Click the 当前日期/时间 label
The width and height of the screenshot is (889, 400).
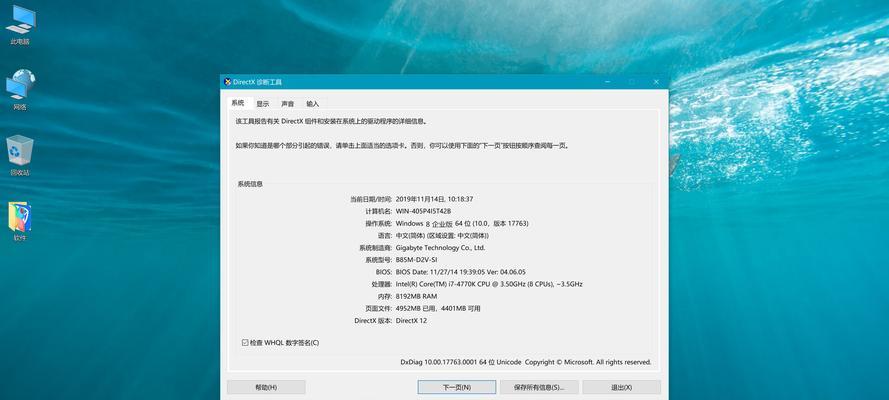371,199
